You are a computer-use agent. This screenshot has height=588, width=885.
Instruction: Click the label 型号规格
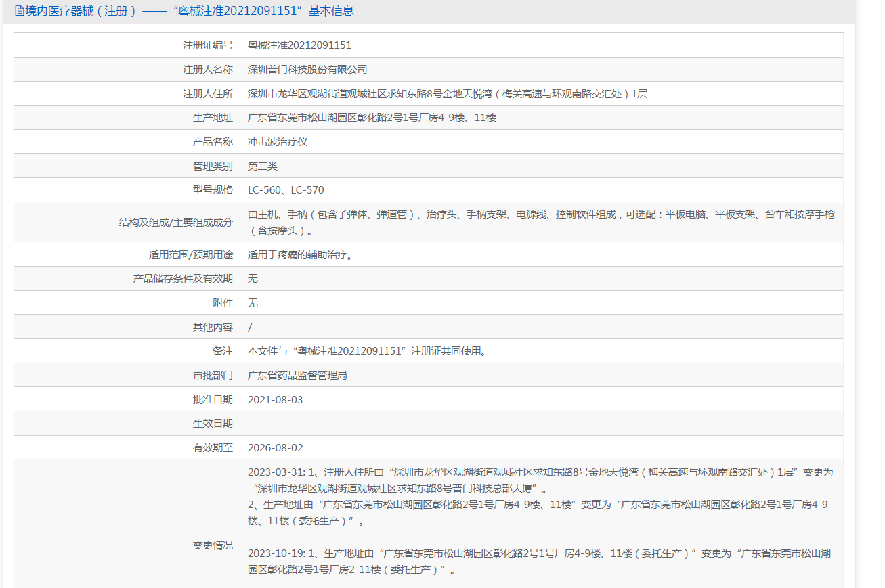tap(213, 190)
